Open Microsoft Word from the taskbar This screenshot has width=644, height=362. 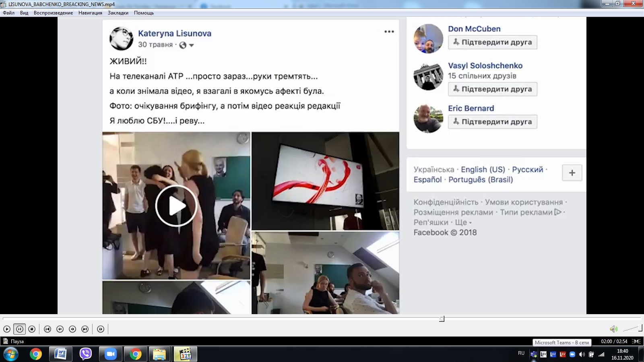[x=60, y=354]
